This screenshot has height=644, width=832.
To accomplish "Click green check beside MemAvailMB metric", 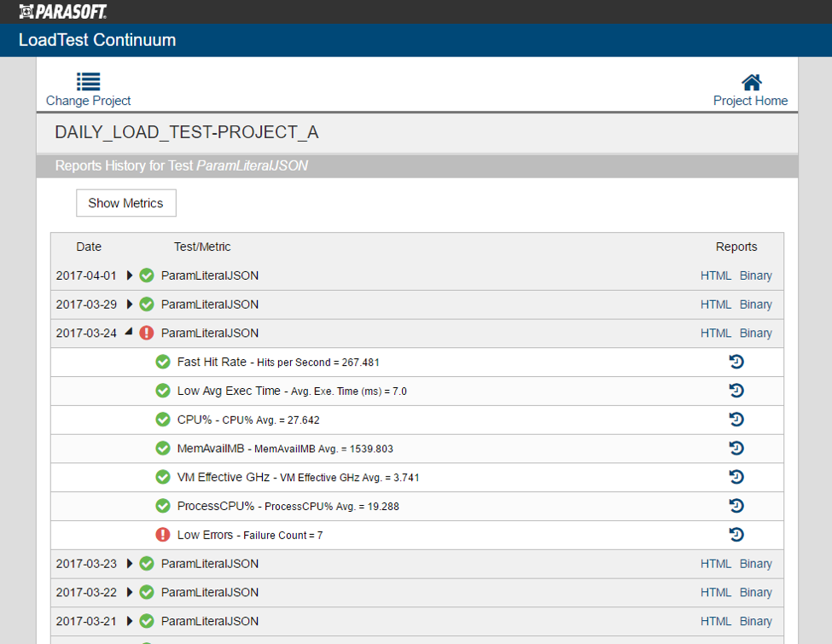I will [x=163, y=449].
